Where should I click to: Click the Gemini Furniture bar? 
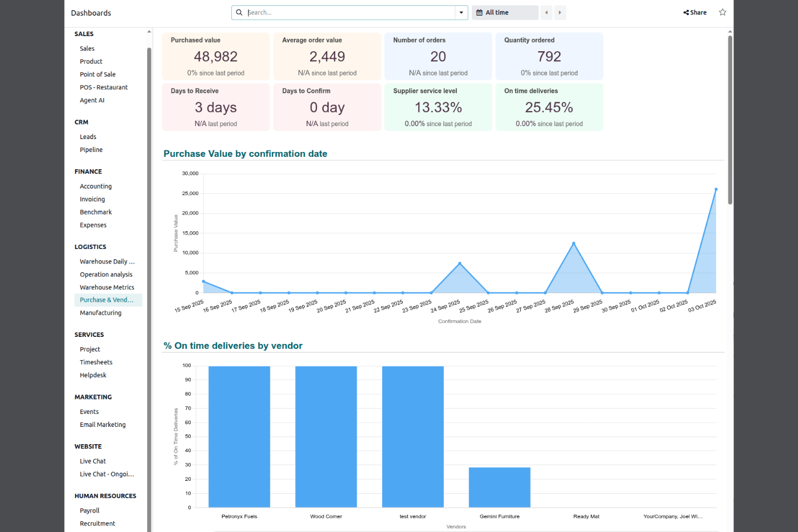coord(500,487)
